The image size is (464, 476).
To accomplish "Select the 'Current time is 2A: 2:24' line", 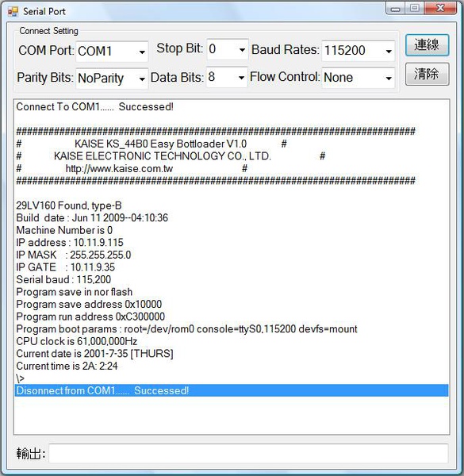I will [x=67, y=366].
